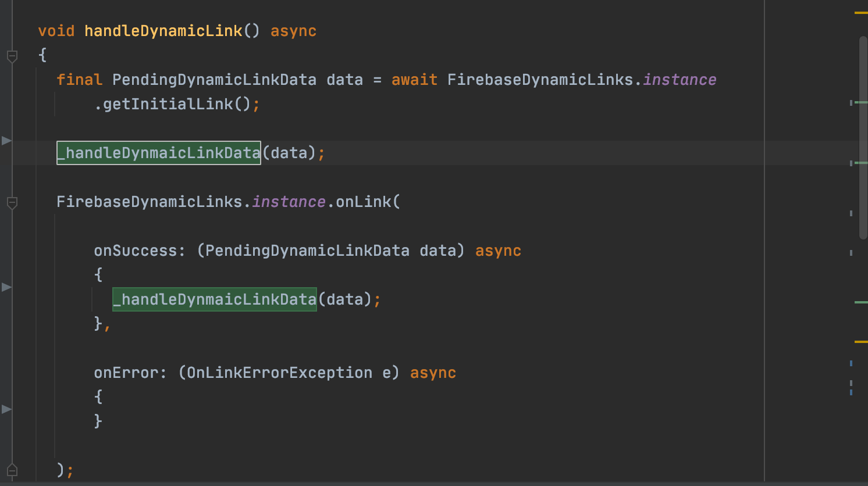Click green stripe mark level with onSuccess _handleDynmaicLinkData line
This screenshot has height=486, width=868.
coord(860,302)
